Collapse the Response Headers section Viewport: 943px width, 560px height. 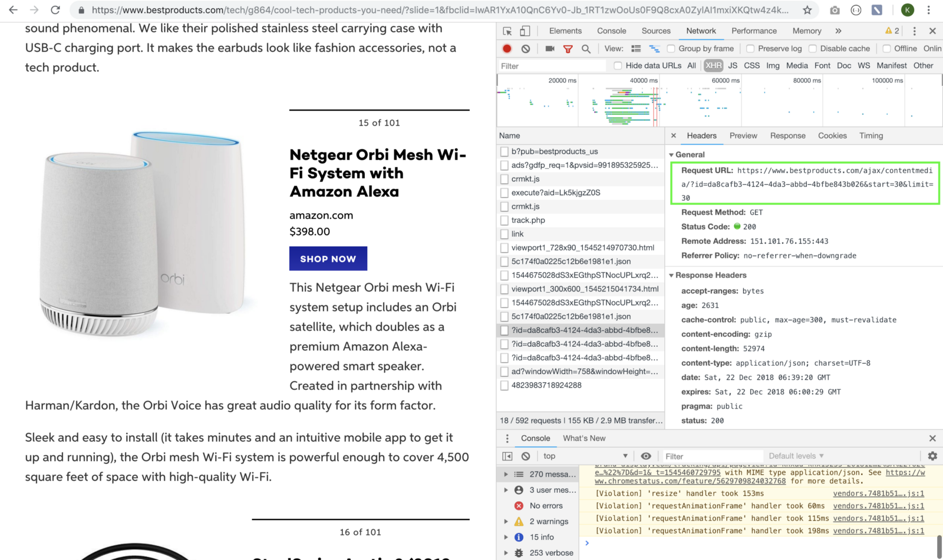point(671,276)
